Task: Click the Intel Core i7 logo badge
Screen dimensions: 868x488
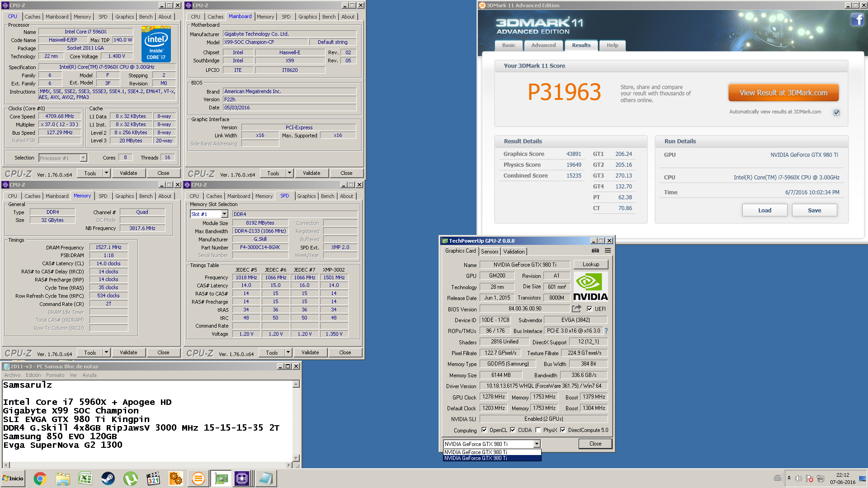Action: tap(156, 44)
